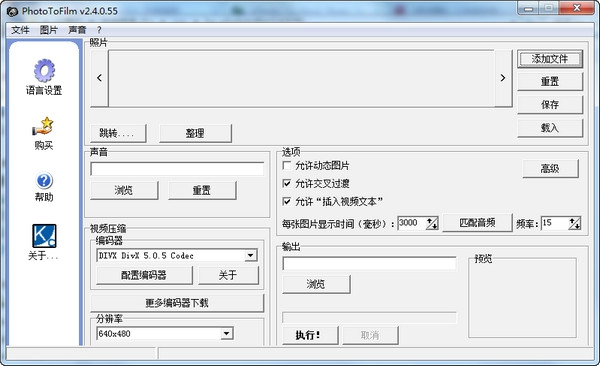Toggle 允许动态图片 checkbox

286,165
